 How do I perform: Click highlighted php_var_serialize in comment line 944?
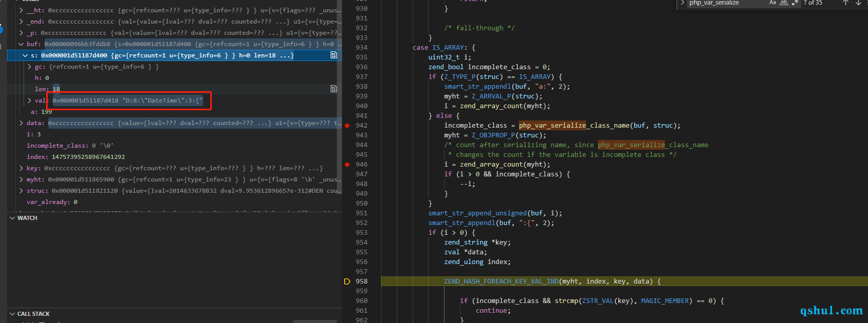tap(631, 145)
